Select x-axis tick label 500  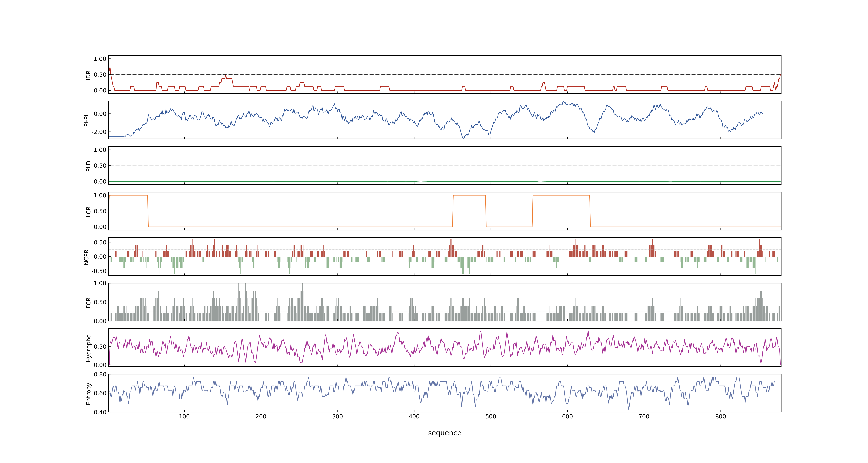(491, 416)
